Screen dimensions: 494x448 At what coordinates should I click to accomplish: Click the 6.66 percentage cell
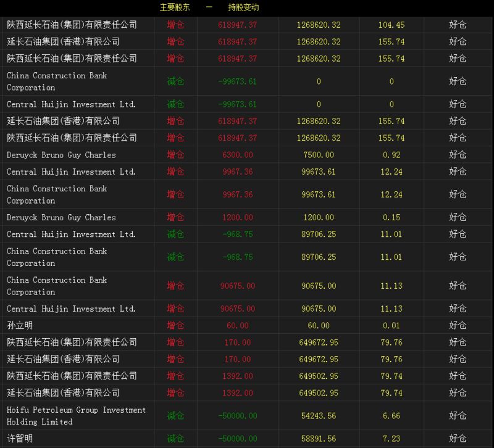click(x=391, y=416)
